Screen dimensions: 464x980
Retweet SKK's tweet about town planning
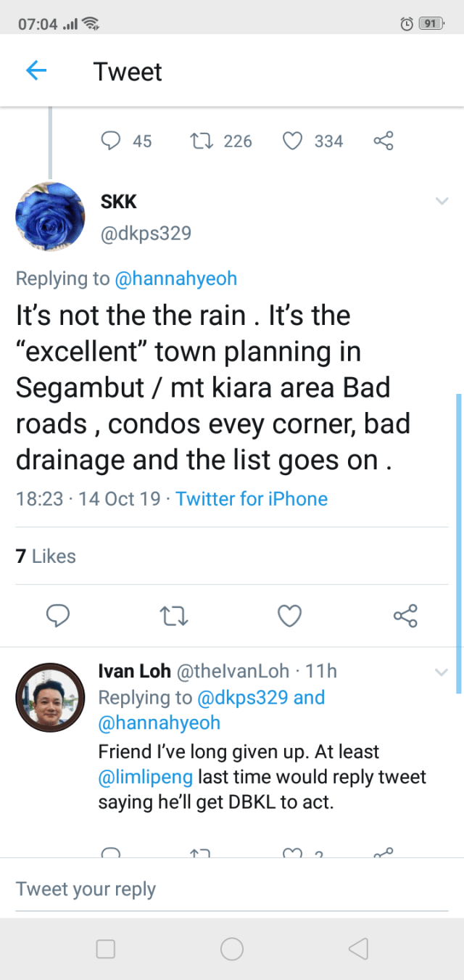point(173,616)
